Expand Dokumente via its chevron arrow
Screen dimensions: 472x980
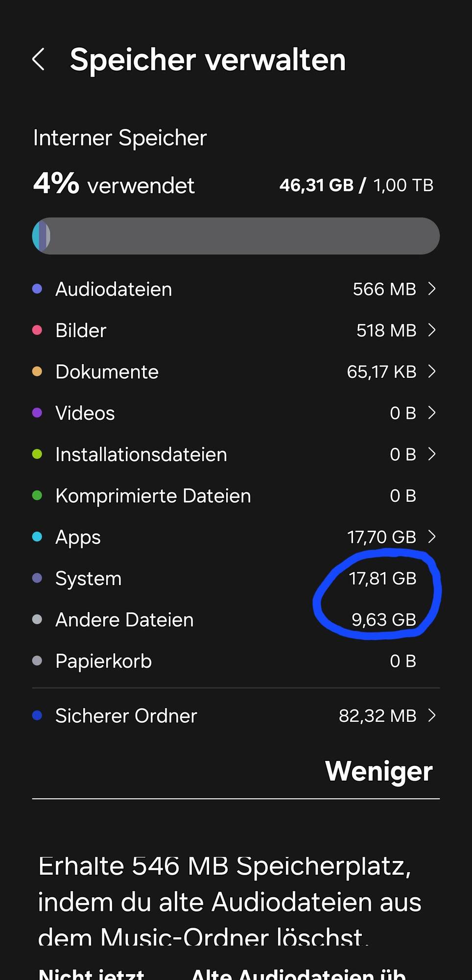[431, 372]
